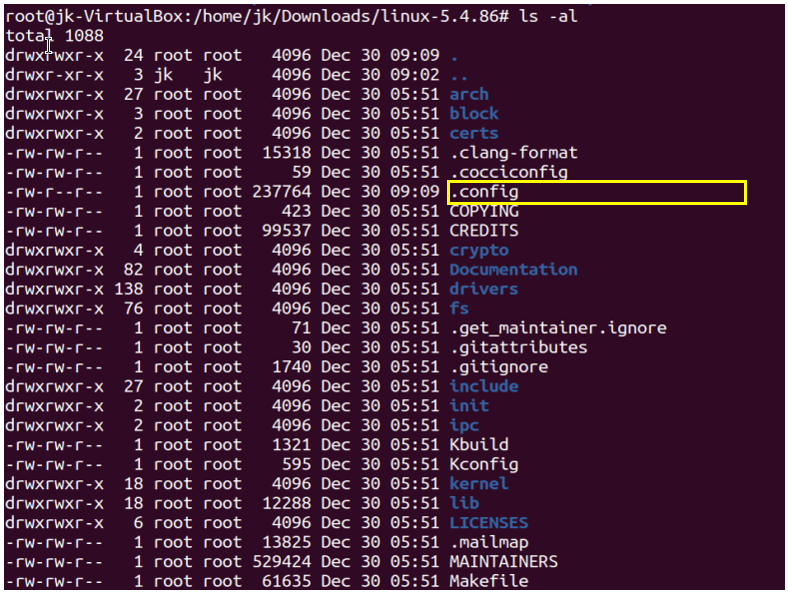Click the kernel directory name

(x=479, y=484)
